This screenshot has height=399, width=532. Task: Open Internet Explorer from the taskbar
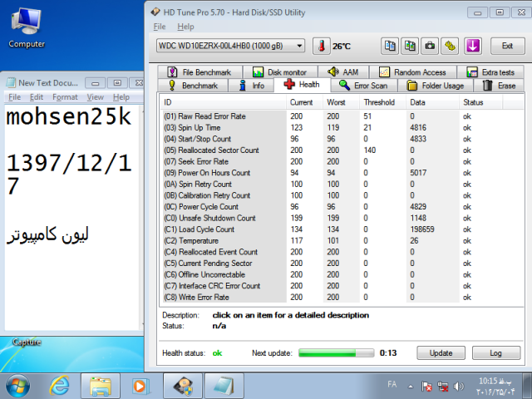60,386
